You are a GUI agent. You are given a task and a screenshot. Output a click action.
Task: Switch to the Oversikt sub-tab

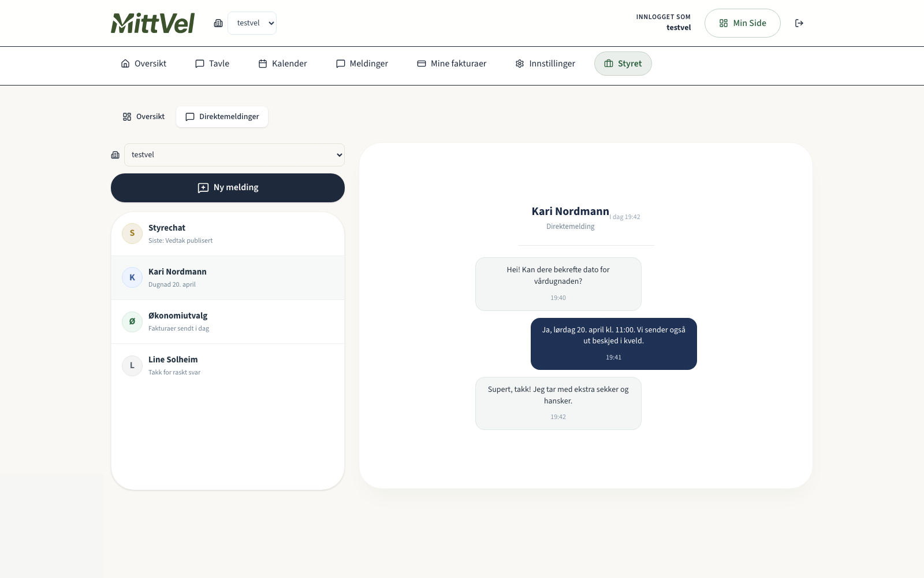(x=144, y=117)
